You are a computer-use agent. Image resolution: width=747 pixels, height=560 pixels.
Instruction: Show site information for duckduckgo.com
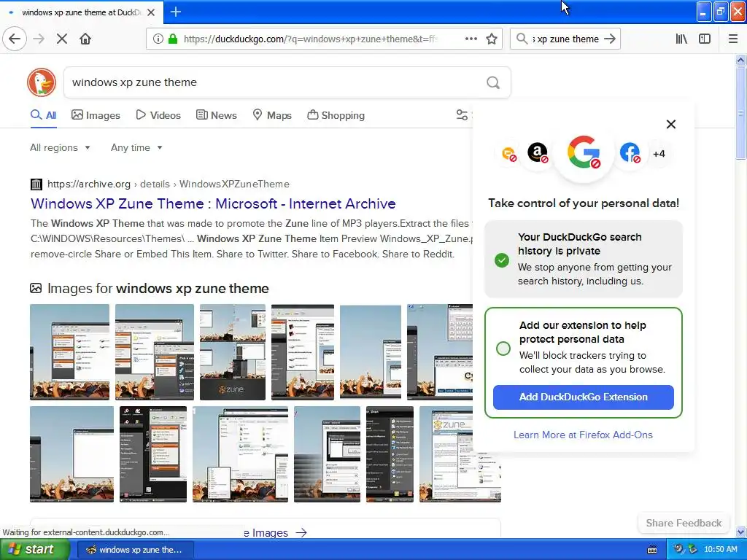click(x=158, y=39)
